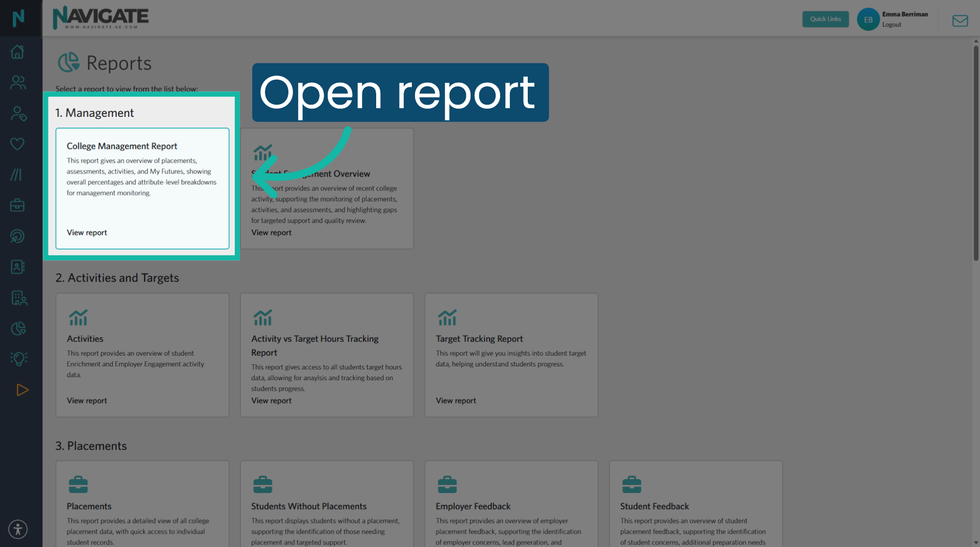Click the heart (wellbeing) sidebar icon
The image size is (980, 547).
(17, 144)
